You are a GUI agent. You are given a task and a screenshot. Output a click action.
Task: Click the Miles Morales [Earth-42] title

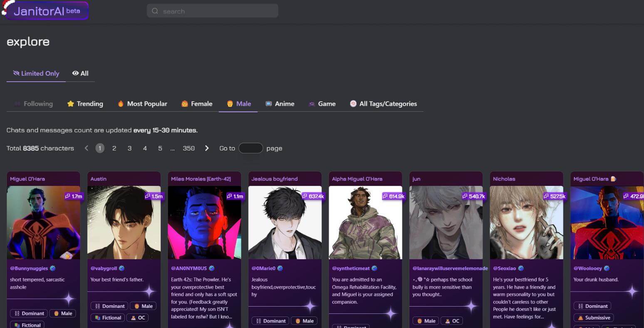pyautogui.click(x=201, y=179)
